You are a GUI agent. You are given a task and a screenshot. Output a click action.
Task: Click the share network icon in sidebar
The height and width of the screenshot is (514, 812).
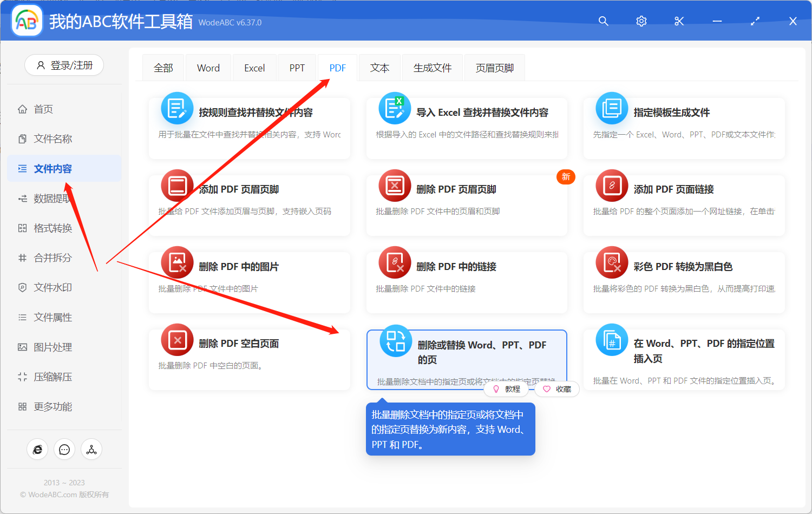point(91,450)
